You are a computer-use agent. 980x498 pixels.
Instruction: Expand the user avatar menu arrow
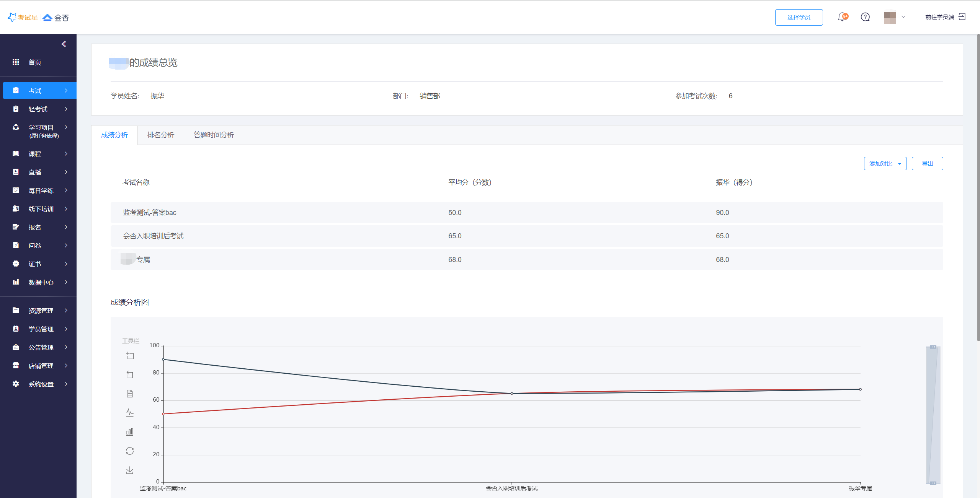(903, 17)
